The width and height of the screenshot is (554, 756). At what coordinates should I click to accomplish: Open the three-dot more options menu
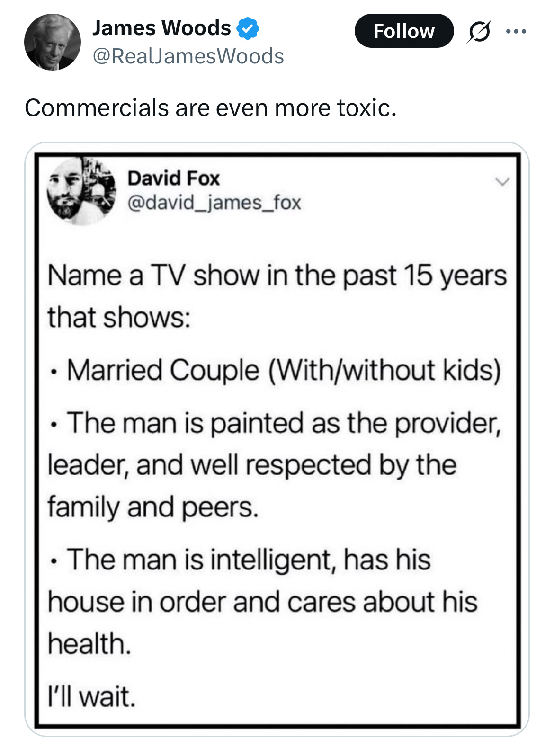click(516, 32)
